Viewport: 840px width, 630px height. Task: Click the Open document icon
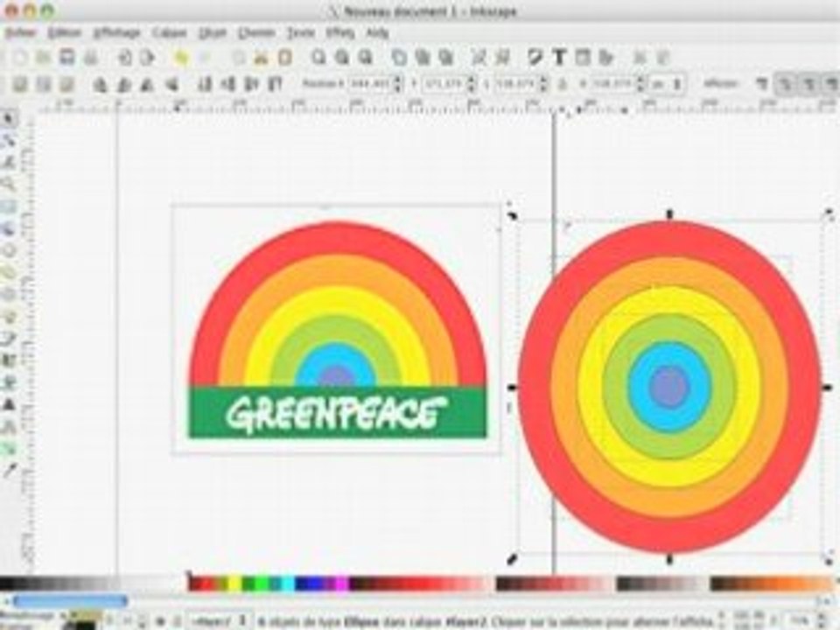click(x=43, y=58)
